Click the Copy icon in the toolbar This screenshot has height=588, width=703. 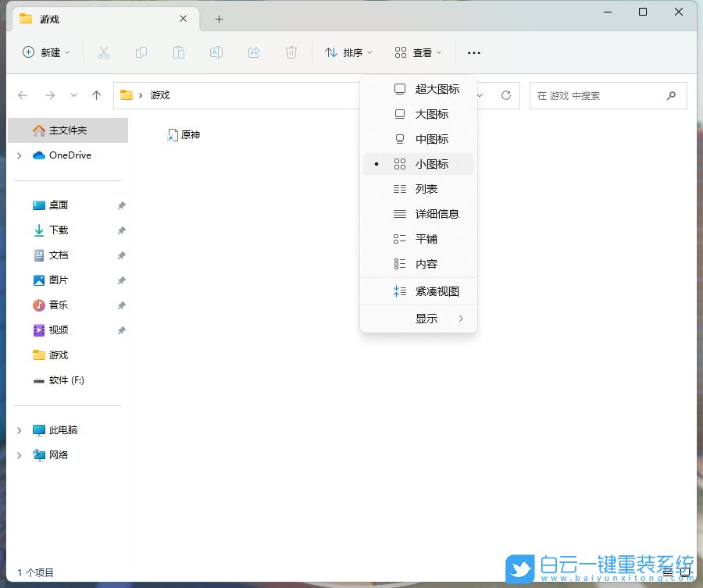(x=141, y=52)
